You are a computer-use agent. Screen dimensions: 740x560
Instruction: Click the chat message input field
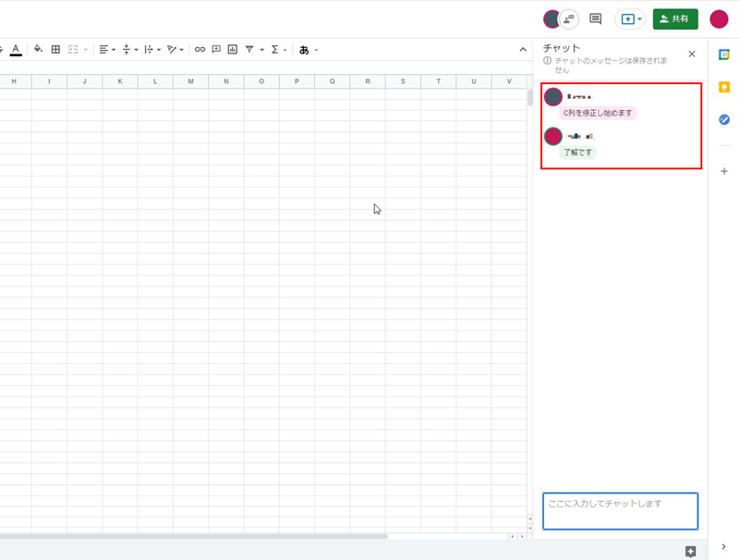click(x=620, y=510)
